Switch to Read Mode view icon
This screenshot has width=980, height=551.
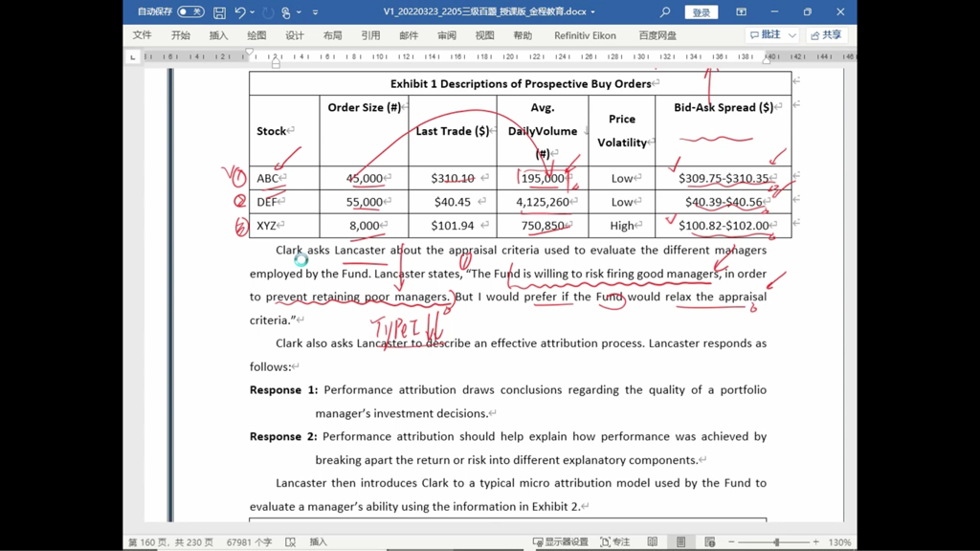click(x=653, y=541)
